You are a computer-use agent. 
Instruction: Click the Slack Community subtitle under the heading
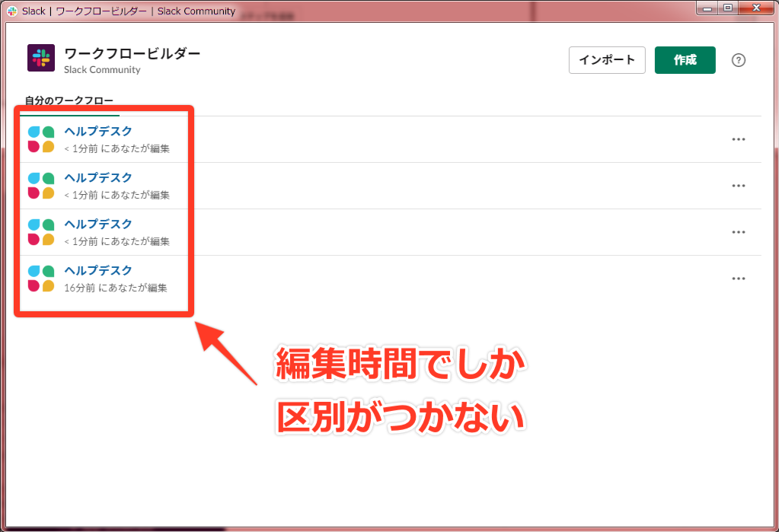[x=102, y=70]
